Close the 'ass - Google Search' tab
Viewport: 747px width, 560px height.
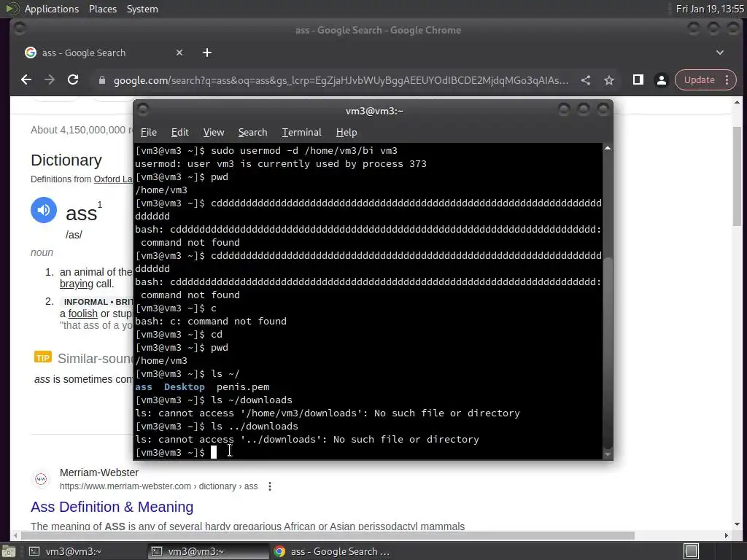[179, 52]
